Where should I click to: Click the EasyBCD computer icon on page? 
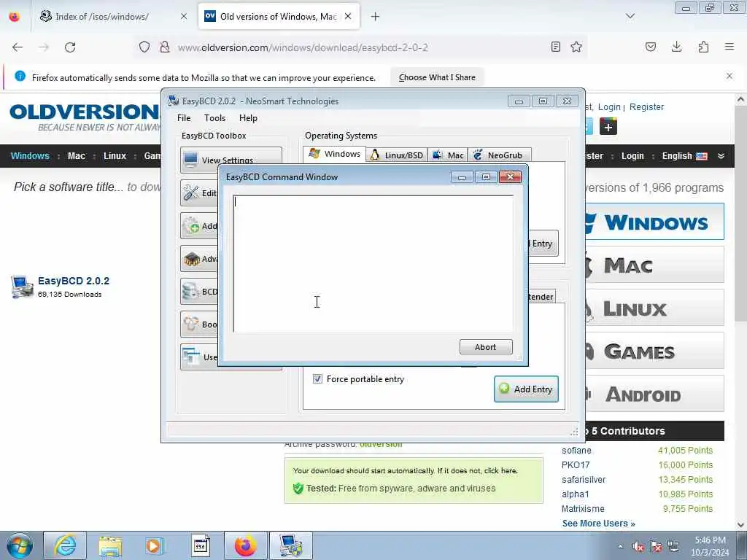pos(22,287)
